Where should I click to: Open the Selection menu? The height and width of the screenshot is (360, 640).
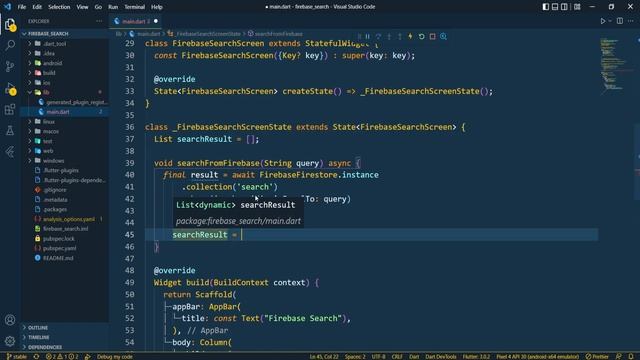pyautogui.click(x=59, y=7)
